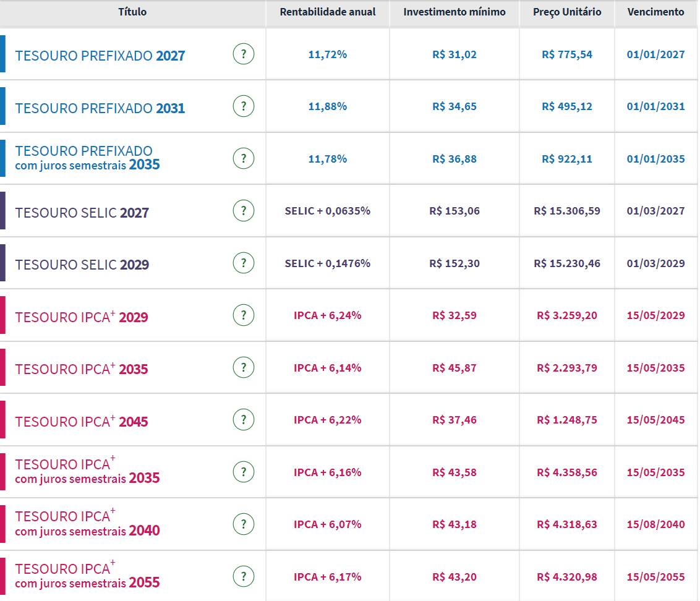Click question mark beside Tesouro Selic 2029

[244, 263]
